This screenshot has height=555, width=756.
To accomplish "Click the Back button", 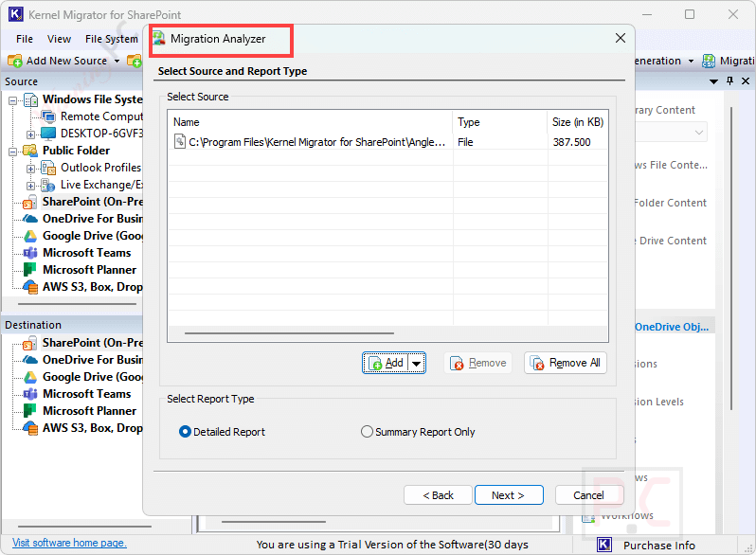I will tap(438, 495).
